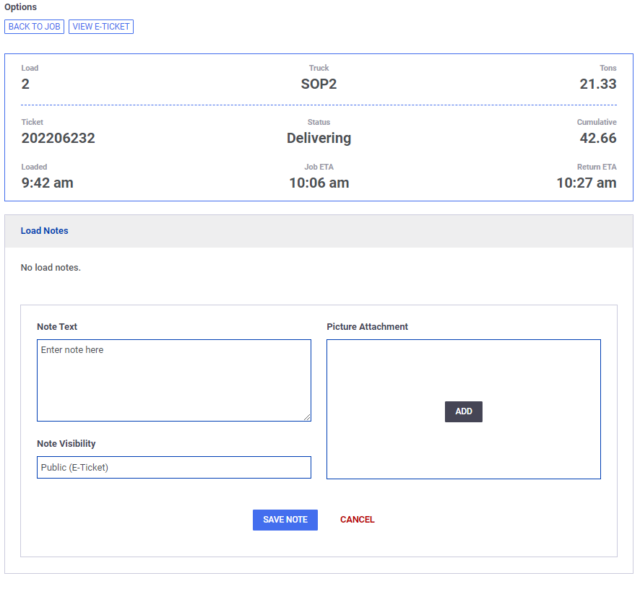Click the Cumulative value 42.66

598,139
